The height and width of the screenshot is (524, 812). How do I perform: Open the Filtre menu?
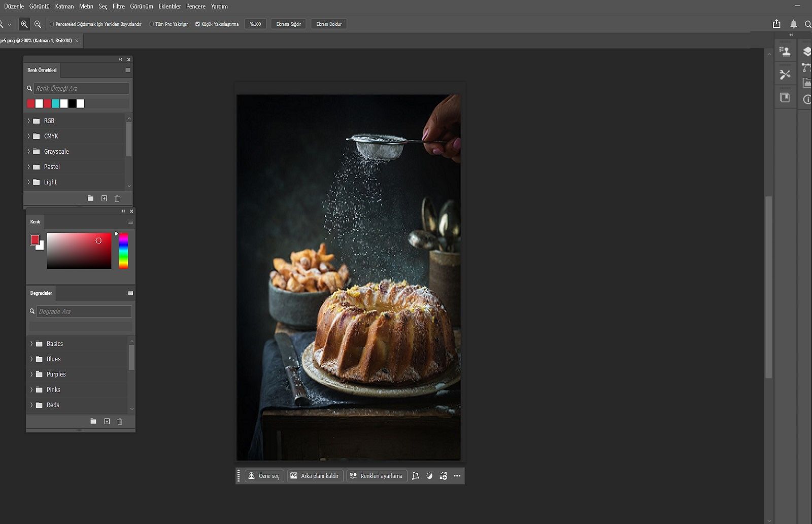[x=118, y=6]
